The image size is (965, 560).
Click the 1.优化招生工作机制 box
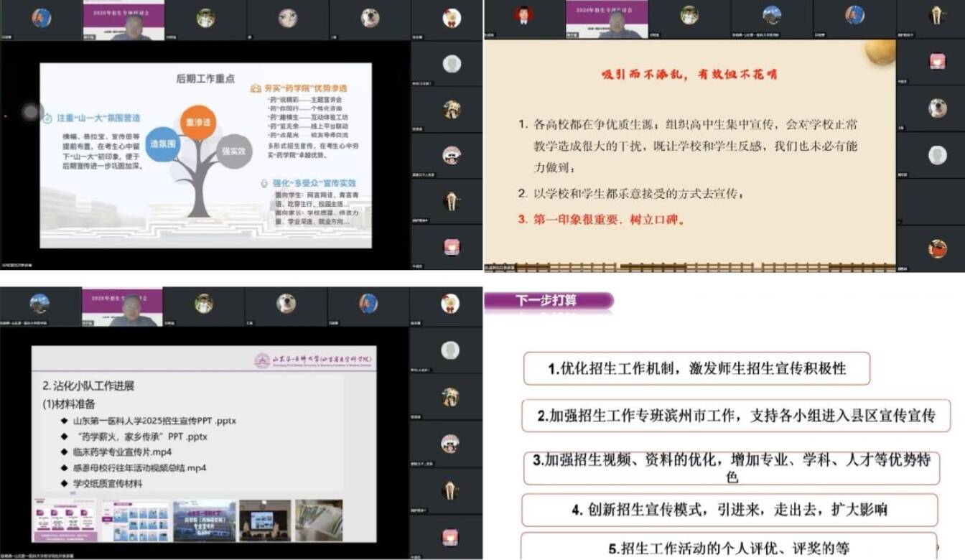696,369
